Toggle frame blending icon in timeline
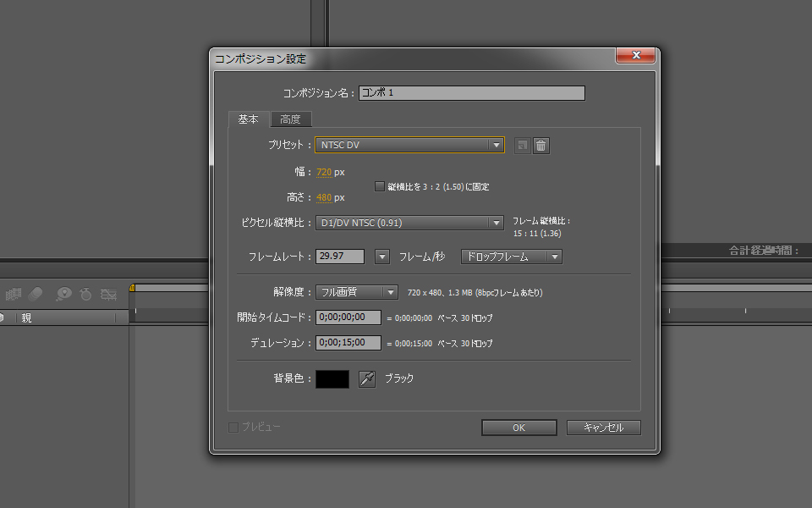 [14, 295]
